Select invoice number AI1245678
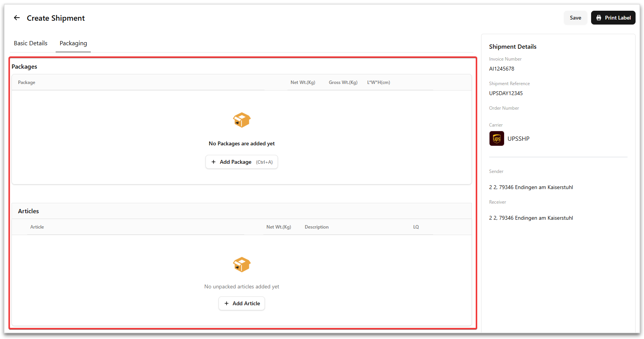Viewport: 644px width, 339px height. 502,69
